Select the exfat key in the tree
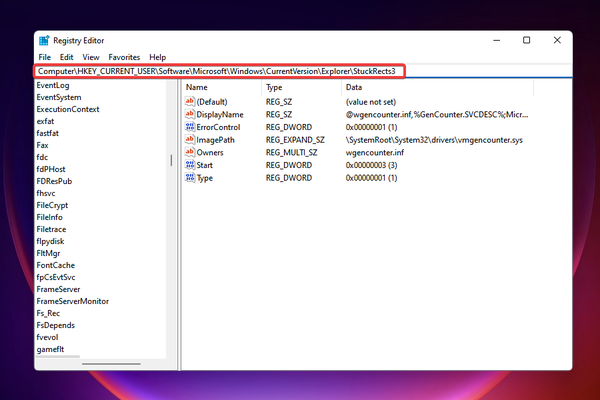600x400 pixels. [x=45, y=121]
